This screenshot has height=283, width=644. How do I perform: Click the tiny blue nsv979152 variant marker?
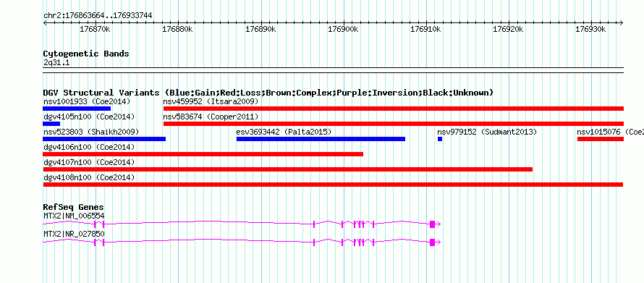440,139
